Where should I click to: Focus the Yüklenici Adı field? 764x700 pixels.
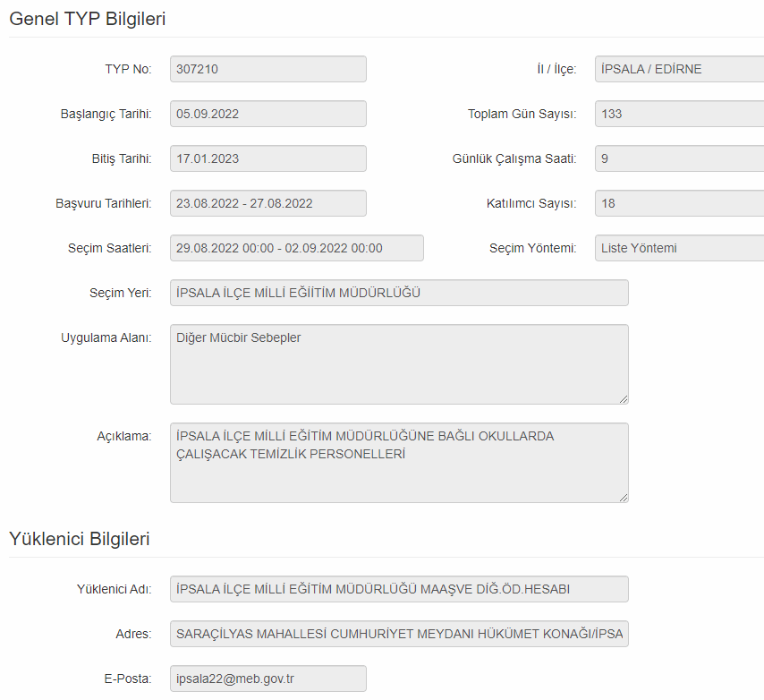point(398,589)
